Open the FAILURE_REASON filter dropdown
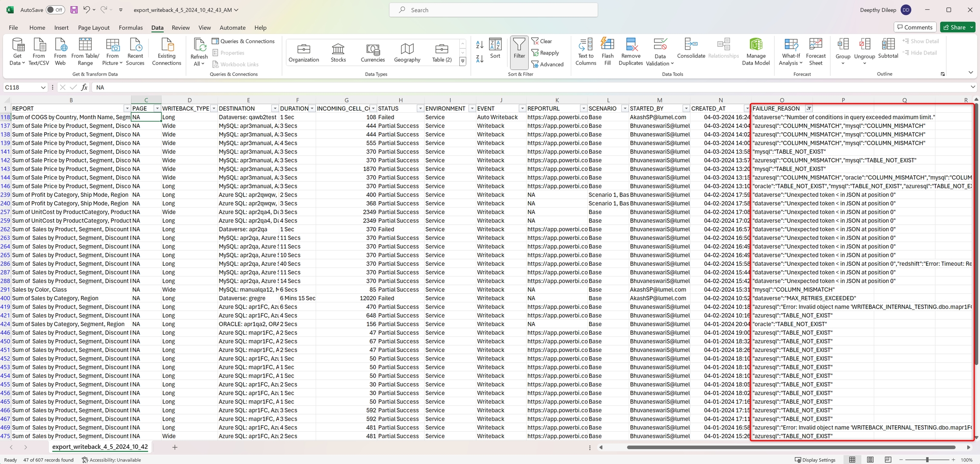 click(x=809, y=108)
